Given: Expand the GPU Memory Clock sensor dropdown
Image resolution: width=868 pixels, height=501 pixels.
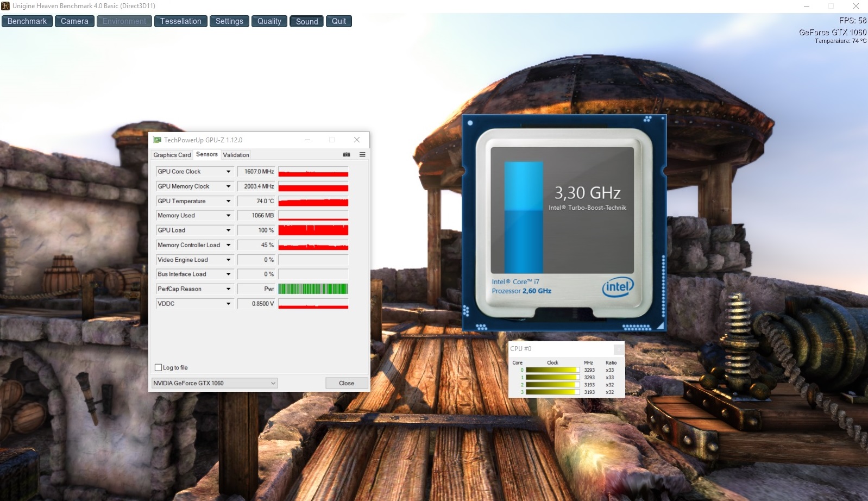Looking at the screenshot, I should coord(229,186).
